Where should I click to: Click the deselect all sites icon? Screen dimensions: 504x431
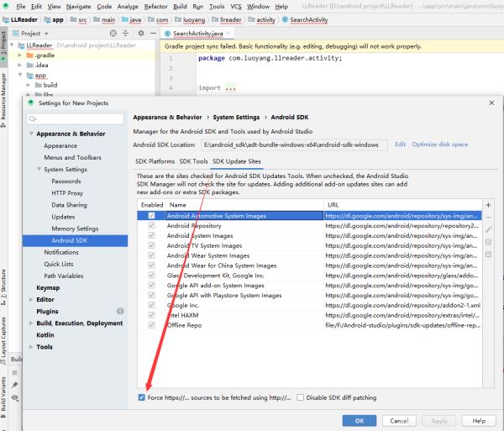point(488,255)
